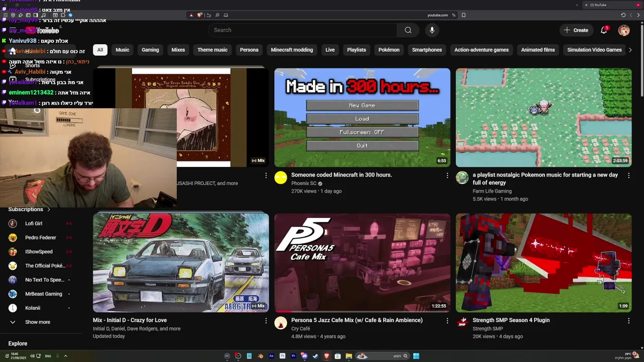644x362 pixels.
Task: Open Kolanii subscription channel
Action: click(33, 308)
